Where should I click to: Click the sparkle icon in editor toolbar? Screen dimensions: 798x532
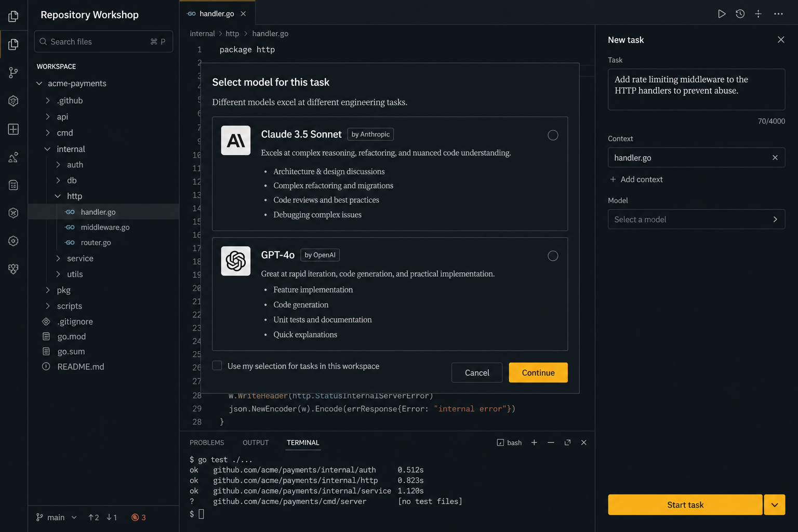(759, 14)
